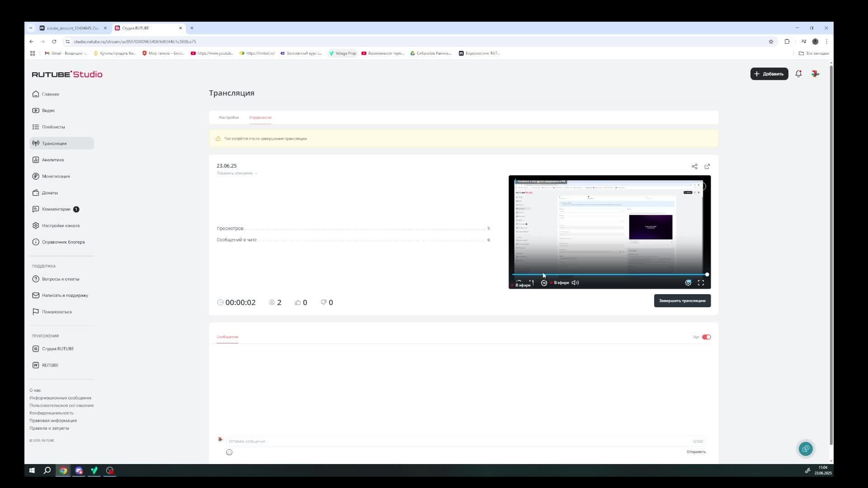Click Chrome icon in taskbar
This screenshot has width=868, height=488.
click(x=63, y=470)
